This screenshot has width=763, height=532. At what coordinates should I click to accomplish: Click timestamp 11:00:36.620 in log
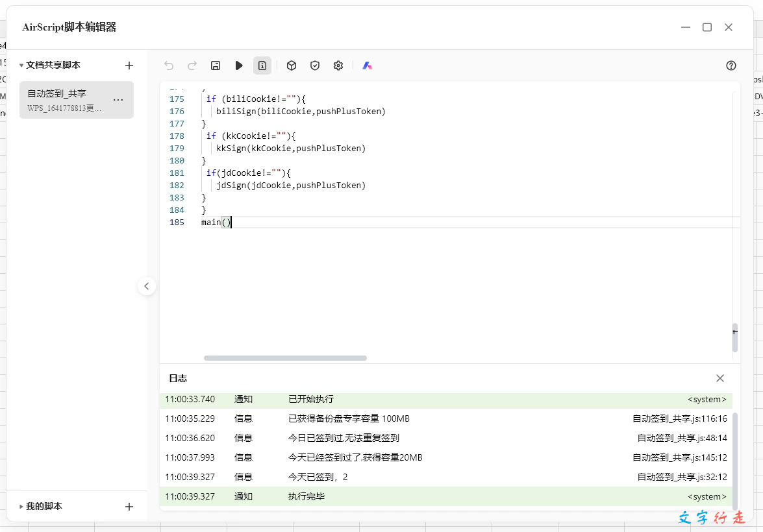pyautogui.click(x=190, y=438)
